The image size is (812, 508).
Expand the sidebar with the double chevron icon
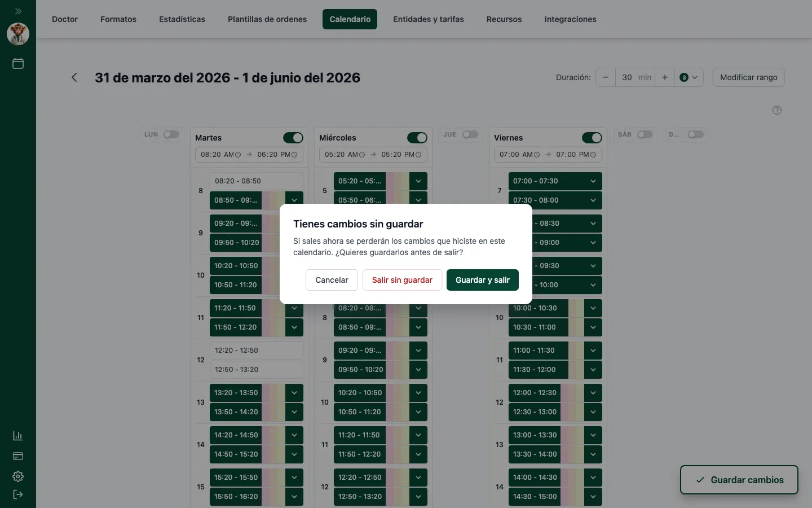pyautogui.click(x=18, y=11)
